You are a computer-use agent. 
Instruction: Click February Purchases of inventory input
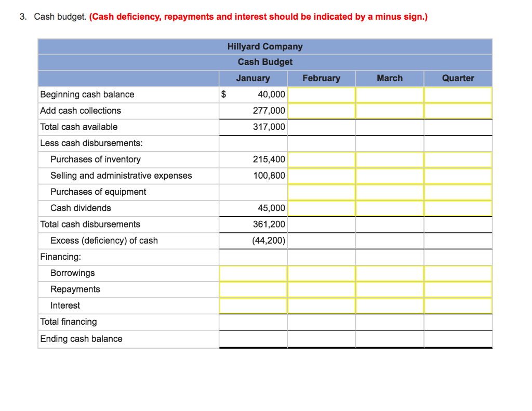(321, 160)
